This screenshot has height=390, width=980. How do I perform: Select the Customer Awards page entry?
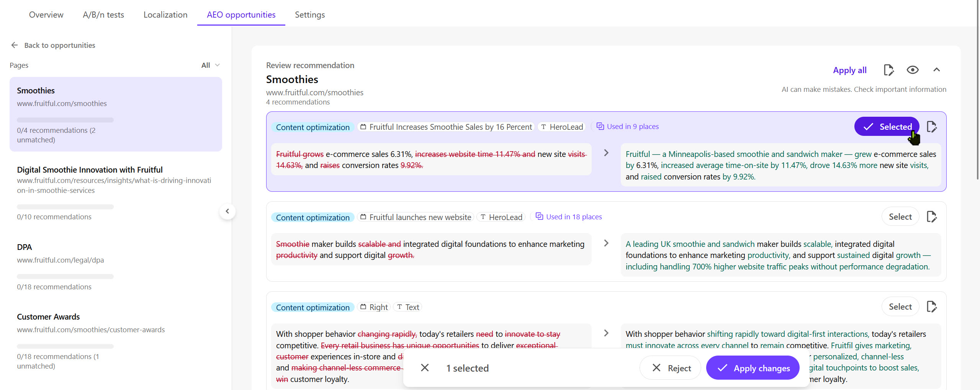coord(116,341)
